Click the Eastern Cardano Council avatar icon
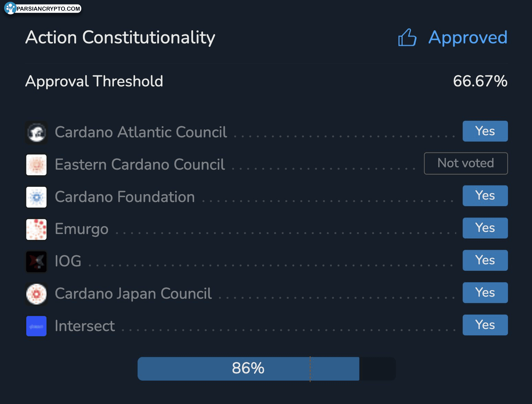The image size is (532, 404). 36,165
